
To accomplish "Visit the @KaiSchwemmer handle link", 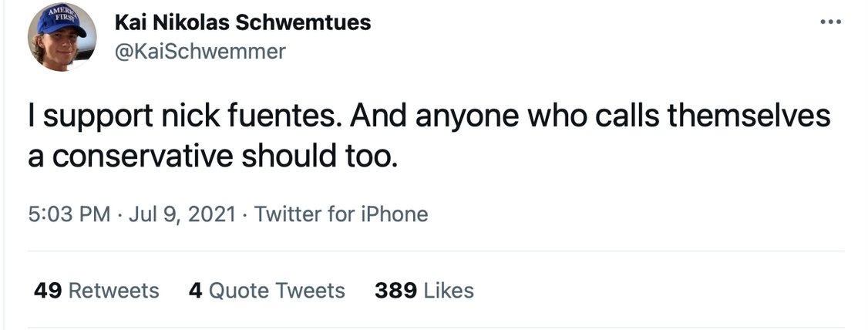I will 200,52.
